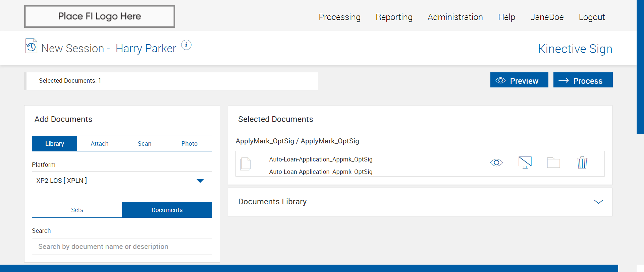Switch to the Sets toggle

point(77,210)
